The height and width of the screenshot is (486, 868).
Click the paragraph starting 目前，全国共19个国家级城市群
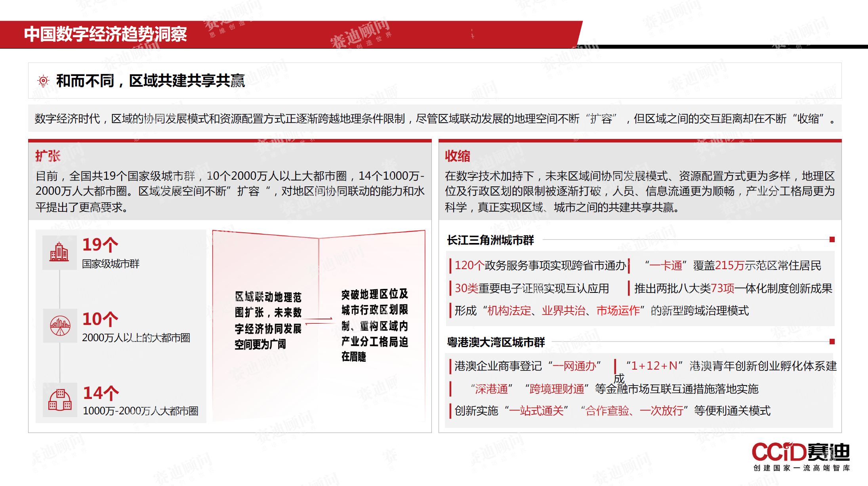pyautogui.click(x=230, y=191)
